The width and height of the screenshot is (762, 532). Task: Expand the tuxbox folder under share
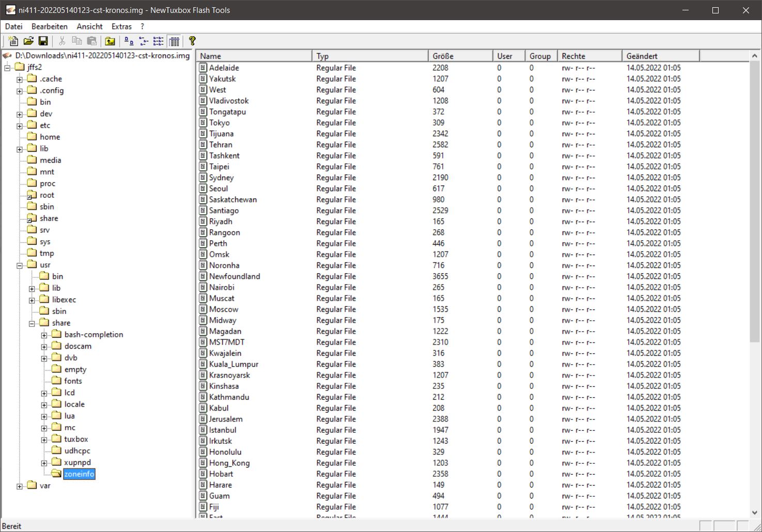pyautogui.click(x=44, y=440)
